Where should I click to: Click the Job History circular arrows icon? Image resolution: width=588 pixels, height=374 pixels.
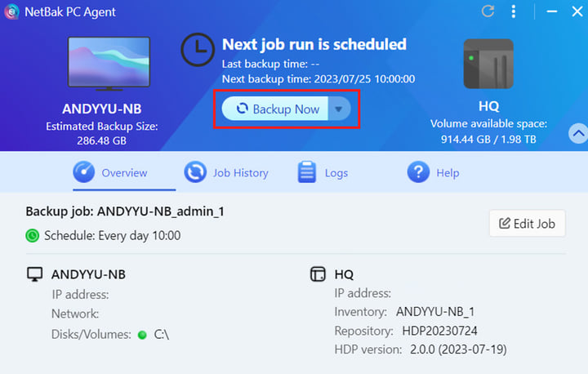(195, 171)
